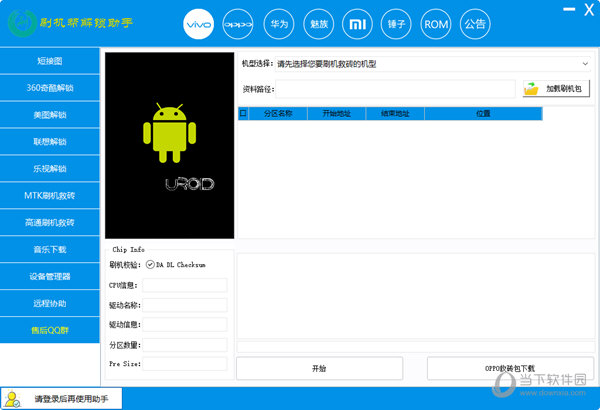The width and height of the screenshot is (600, 410).
Task: Open 音乐下载 from the sidebar
Action: coord(50,250)
